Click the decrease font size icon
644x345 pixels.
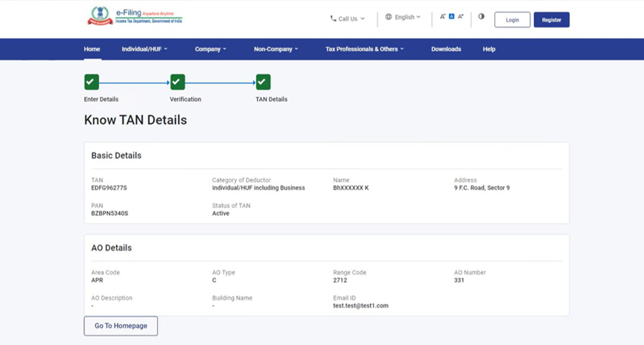click(x=442, y=16)
